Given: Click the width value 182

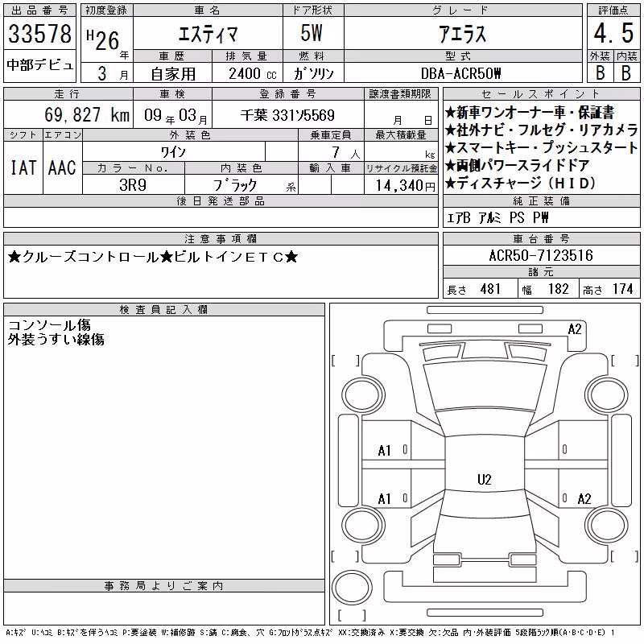Looking at the screenshot, I should pos(558,289).
